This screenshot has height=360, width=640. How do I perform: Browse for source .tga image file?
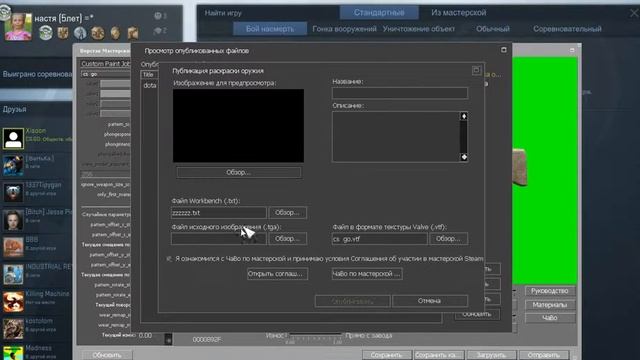[287, 238]
